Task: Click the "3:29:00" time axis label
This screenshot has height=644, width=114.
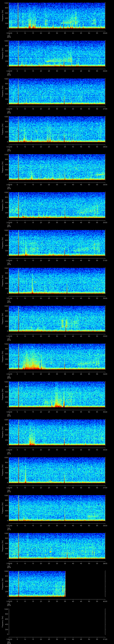Action: click(9, 223)
